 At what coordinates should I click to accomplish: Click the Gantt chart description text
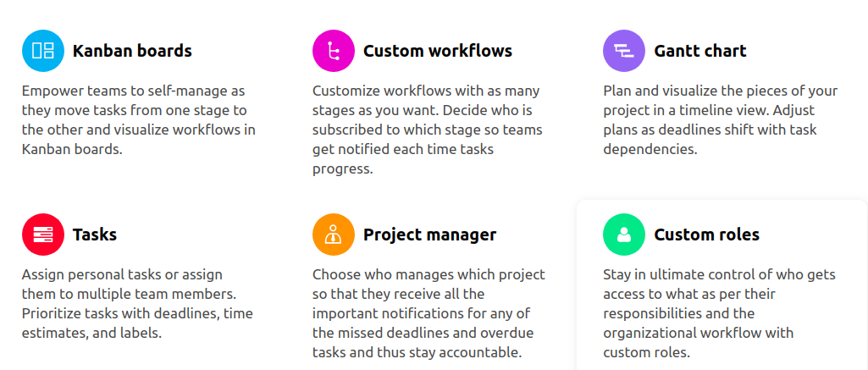coord(720,120)
